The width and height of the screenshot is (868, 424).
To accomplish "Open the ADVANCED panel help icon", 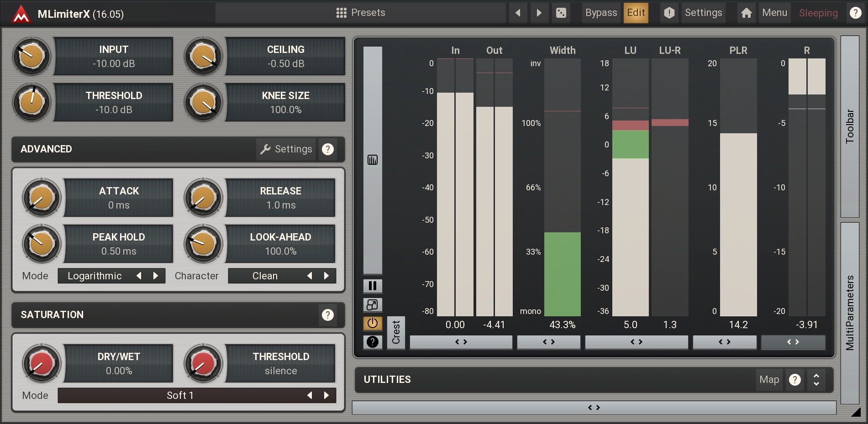I will [x=328, y=149].
